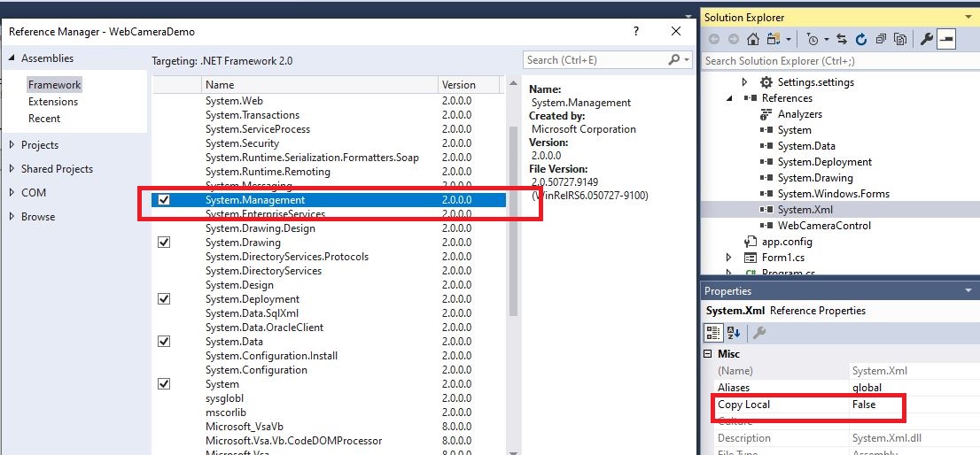Open the Solution Explorer window options dropdown
The width and height of the screenshot is (980, 455).
click(968, 17)
